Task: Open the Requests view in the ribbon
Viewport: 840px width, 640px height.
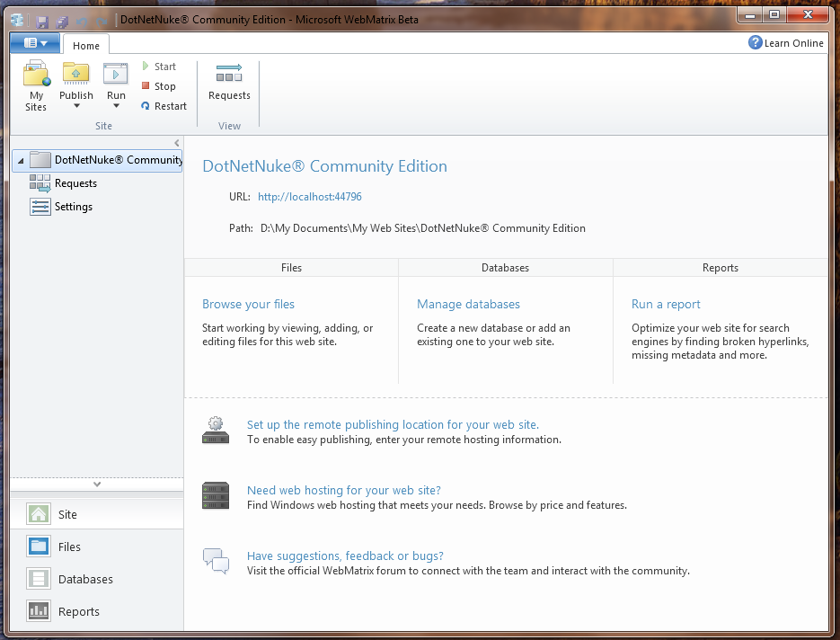Action: (229, 82)
